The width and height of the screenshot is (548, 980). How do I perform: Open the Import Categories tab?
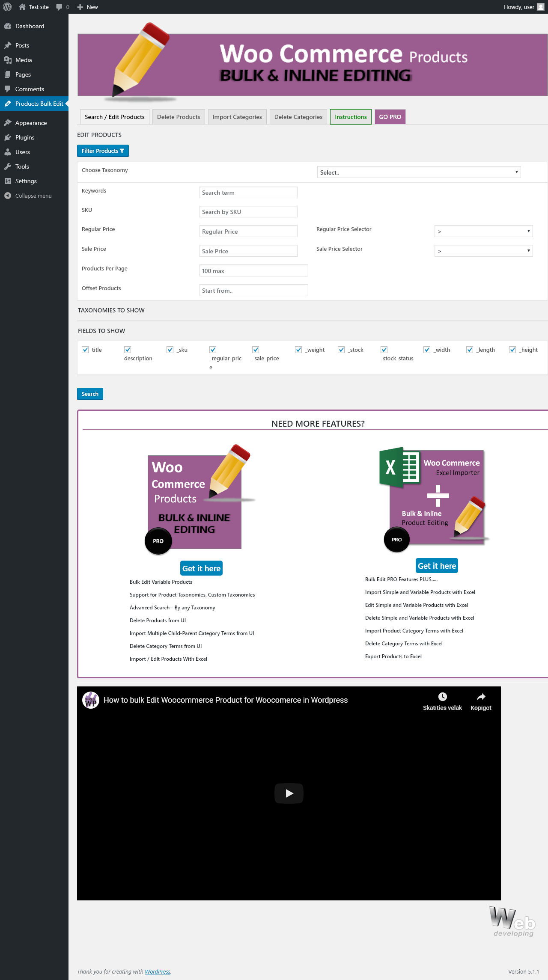(237, 117)
